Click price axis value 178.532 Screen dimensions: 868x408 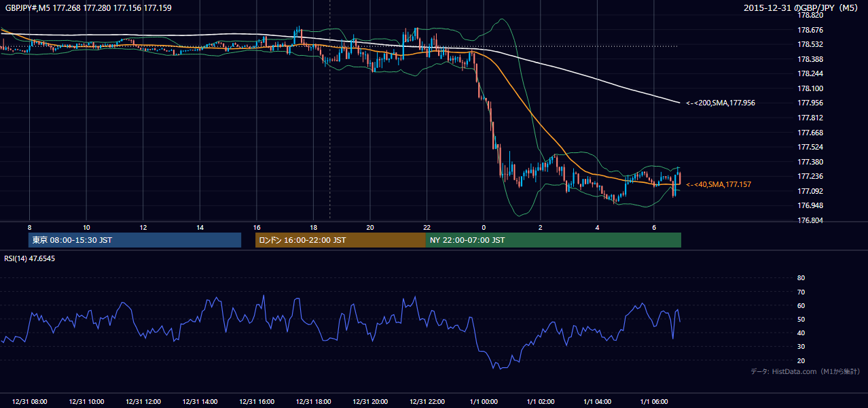tap(810, 44)
